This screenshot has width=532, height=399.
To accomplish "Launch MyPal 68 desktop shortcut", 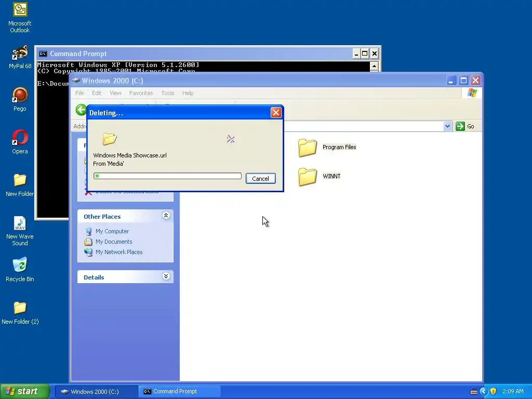I will click(20, 53).
